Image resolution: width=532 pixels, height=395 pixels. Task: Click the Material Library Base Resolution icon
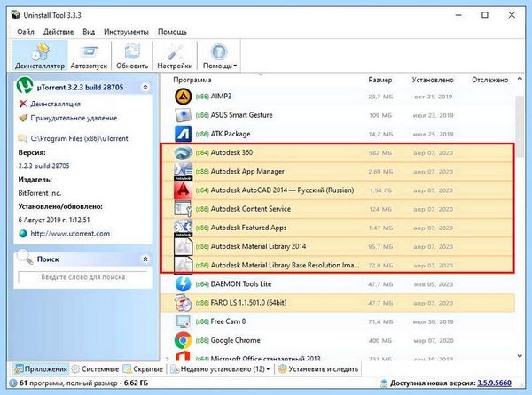[184, 266]
